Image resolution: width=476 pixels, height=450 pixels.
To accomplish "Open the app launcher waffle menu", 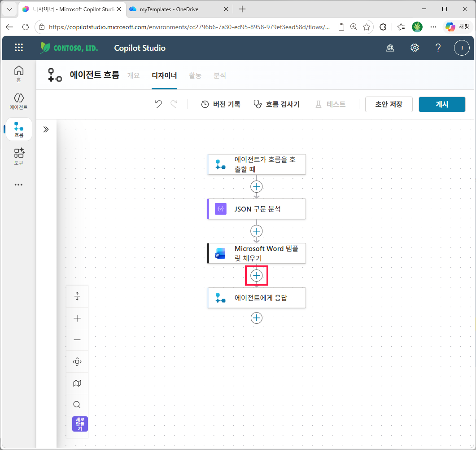I will [x=19, y=48].
